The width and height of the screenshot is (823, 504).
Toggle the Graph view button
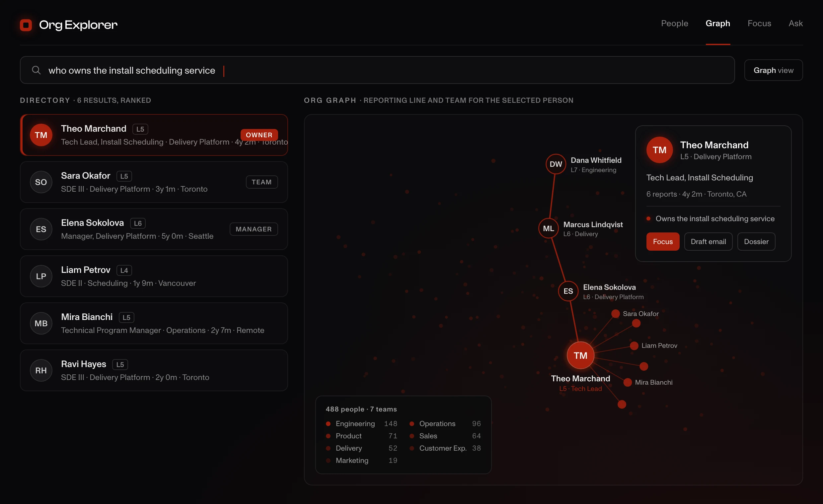click(x=773, y=70)
